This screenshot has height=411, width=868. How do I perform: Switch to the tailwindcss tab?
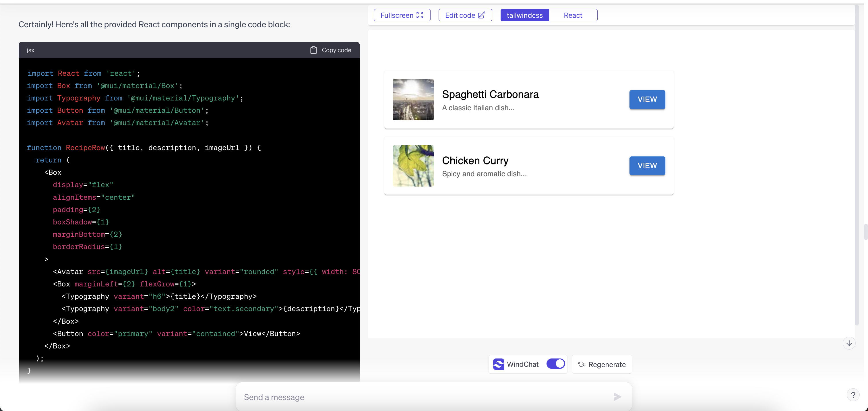pos(525,15)
